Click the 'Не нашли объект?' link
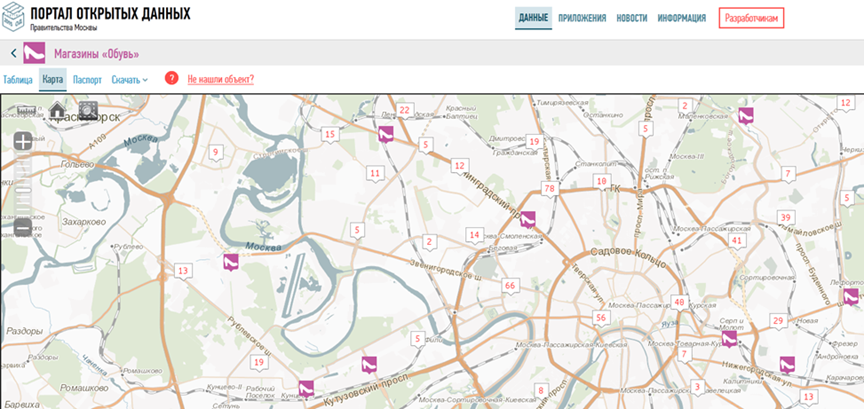The height and width of the screenshot is (409, 864). pos(220,79)
